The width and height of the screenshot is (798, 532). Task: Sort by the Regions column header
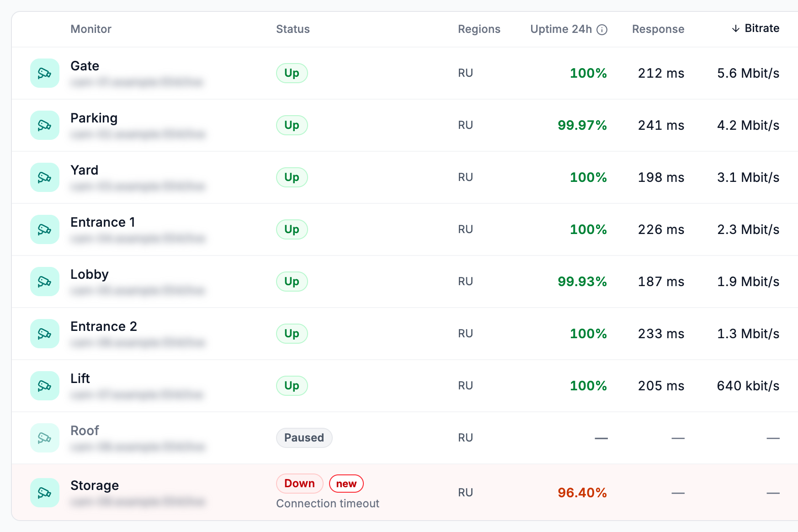pos(479,29)
